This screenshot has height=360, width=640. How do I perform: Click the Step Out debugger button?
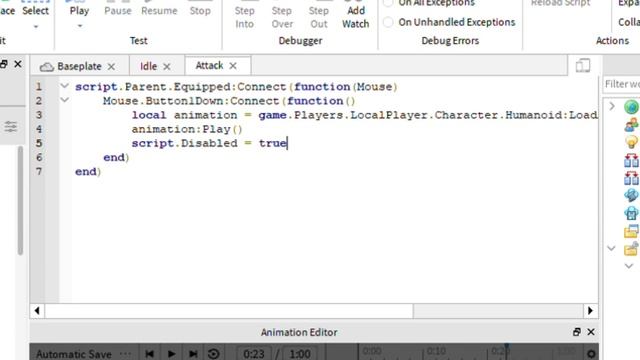tap(318, 16)
